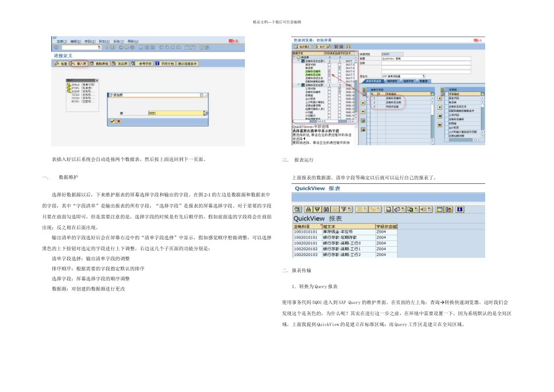554x392 pixels.
Task: Uncheck list-field checkbox for highlighted 总帐科目名称
Action: tap(329, 75)
